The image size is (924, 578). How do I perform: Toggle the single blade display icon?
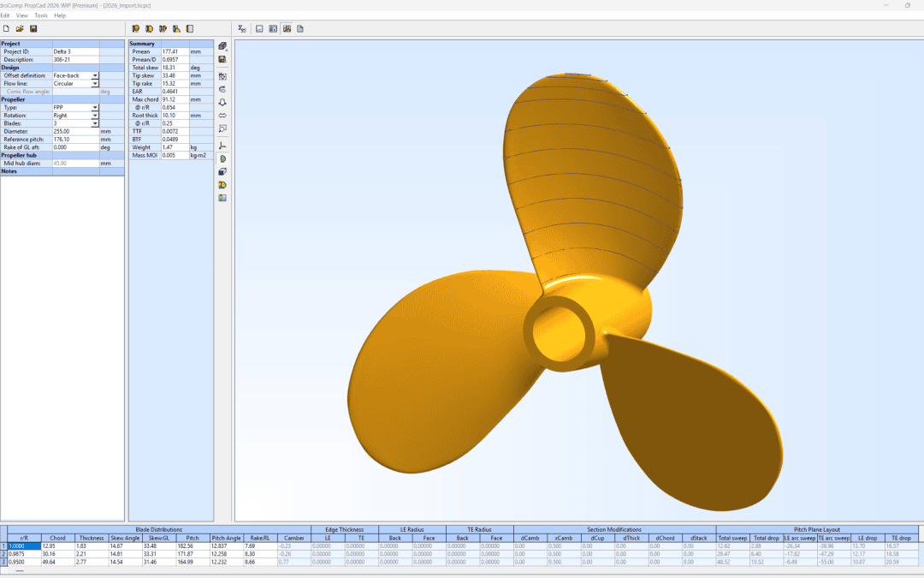tap(222, 158)
